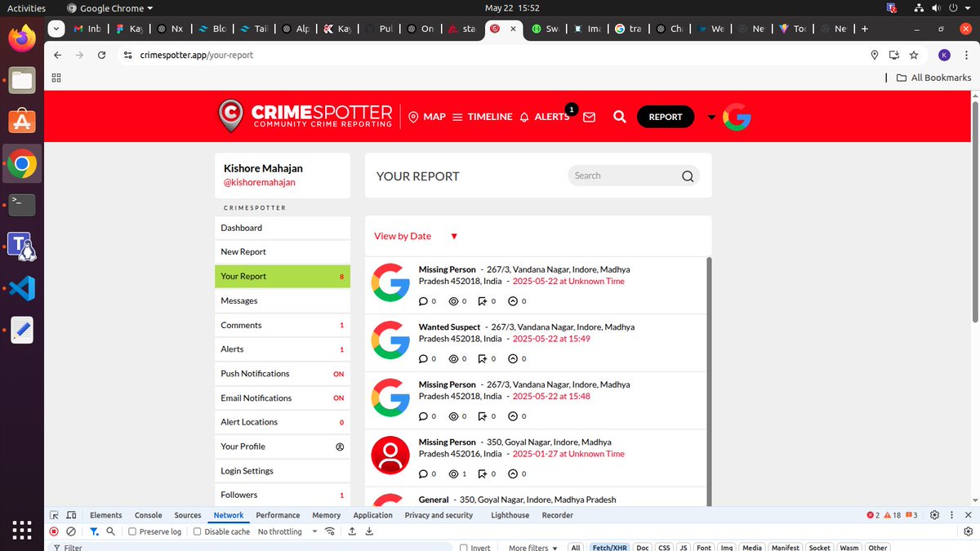Toggle Email Notifications ON setting
The image size is (980, 551).
(x=338, y=398)
